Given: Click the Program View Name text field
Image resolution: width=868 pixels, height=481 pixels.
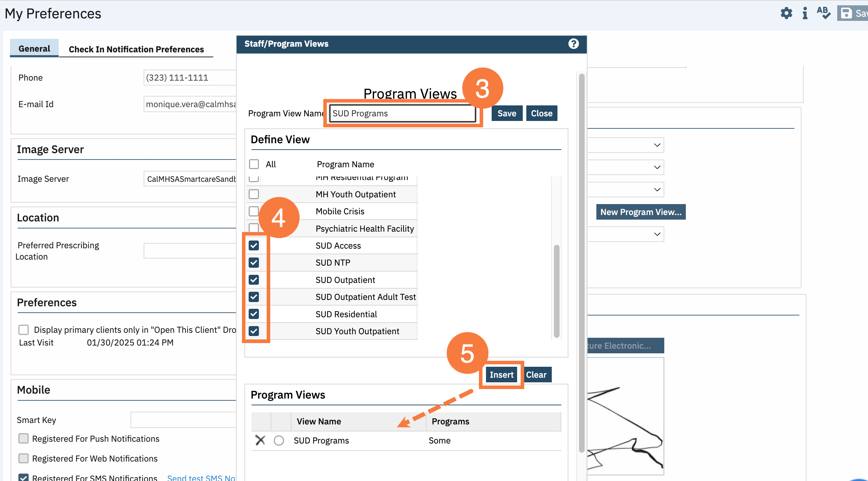Looking at the screenshot, I should click(402, 114).
